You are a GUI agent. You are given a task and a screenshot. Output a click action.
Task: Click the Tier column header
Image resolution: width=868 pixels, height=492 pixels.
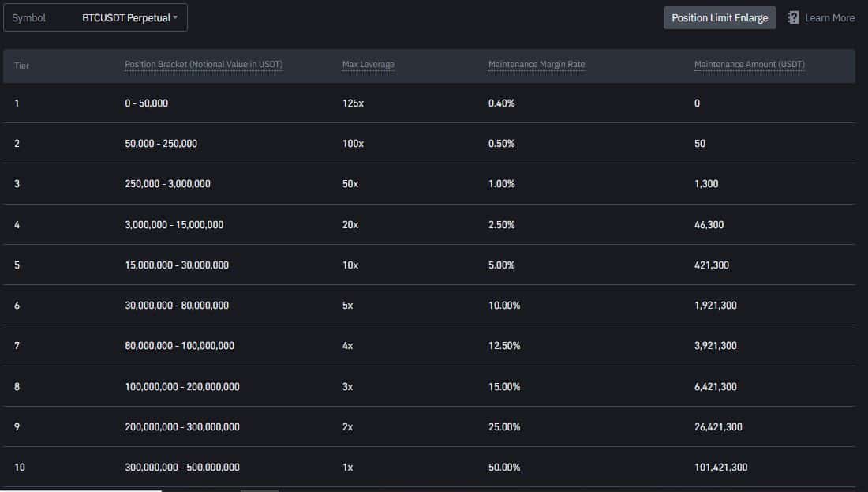tap(21, 65)
